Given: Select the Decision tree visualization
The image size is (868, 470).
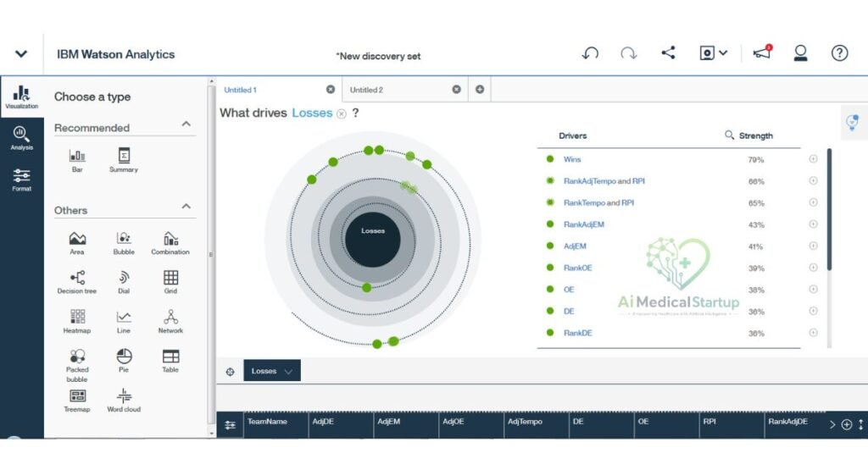Looking at the screenshot, I should pyautogui.click(x=77, y=283).
